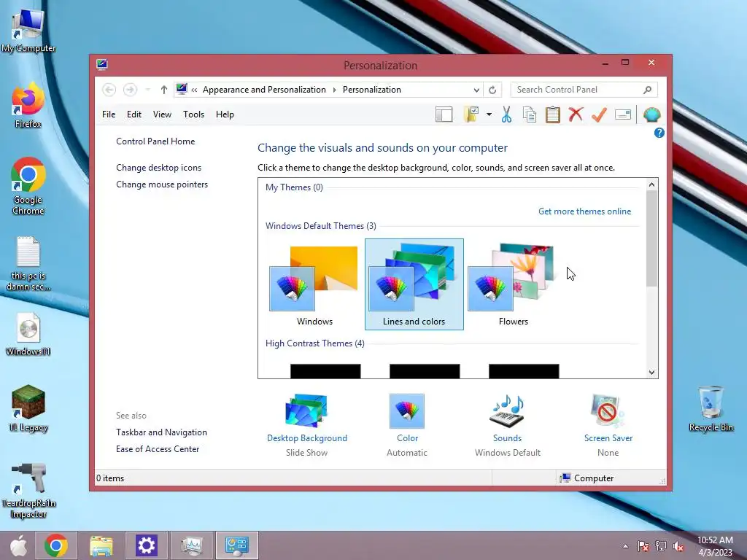Click Appearance and Personalization breadcrumb
The width and height of the screenshot is (747, 560).
(x=264, y=90)
